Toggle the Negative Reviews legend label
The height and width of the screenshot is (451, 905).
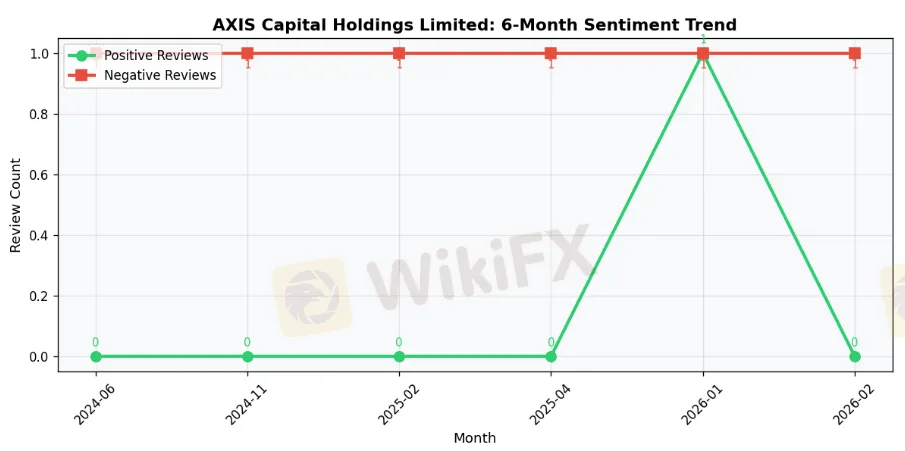pyautogui.click(x=160, y=75)
